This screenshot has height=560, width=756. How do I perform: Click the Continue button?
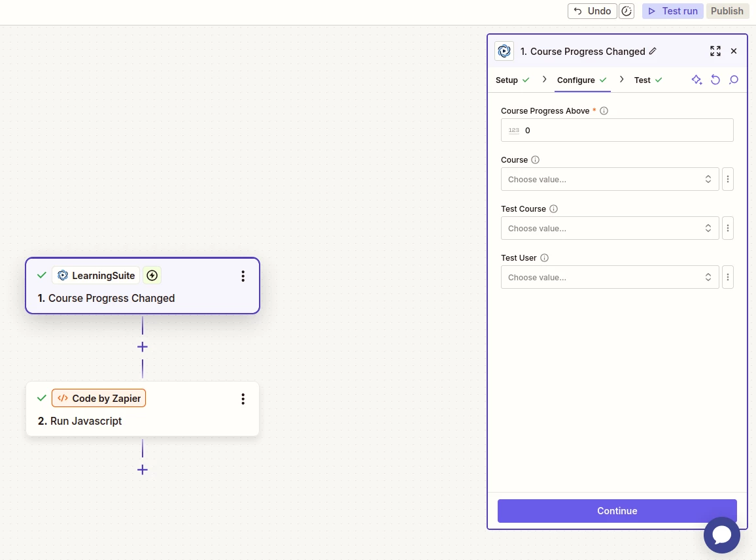[617, 511]
